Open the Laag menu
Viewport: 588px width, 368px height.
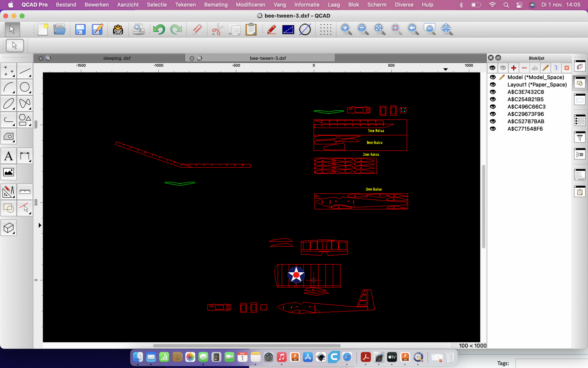coord(334,5)
